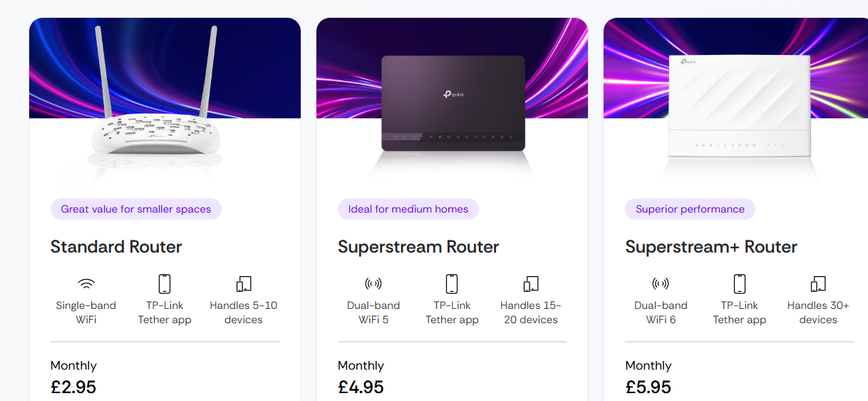The width and height of the screenshot is (868, 401).
Task: Click the Single-band WiFi icon
Action: [86, 284]
